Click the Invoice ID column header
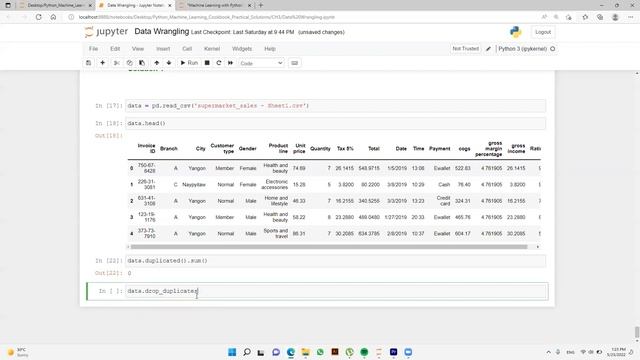 [x=146, y=149]
